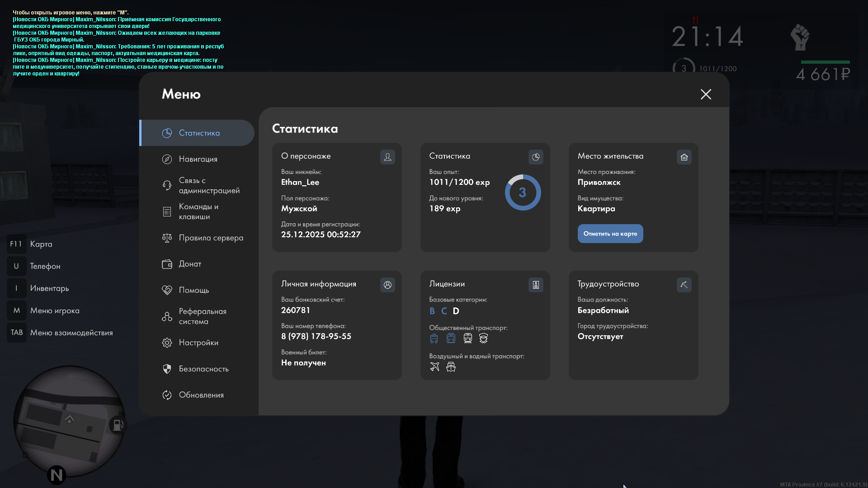The width and height of the screenshot is (868, 488).
Task: Click the license document icon in Лицензии card
Action: (536, 285)
